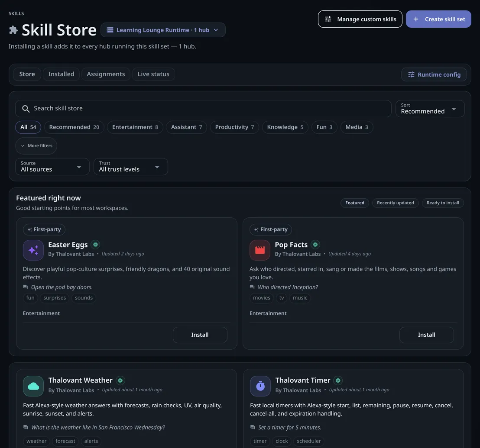
Task: Click Create skill set button
Action: 438,19
